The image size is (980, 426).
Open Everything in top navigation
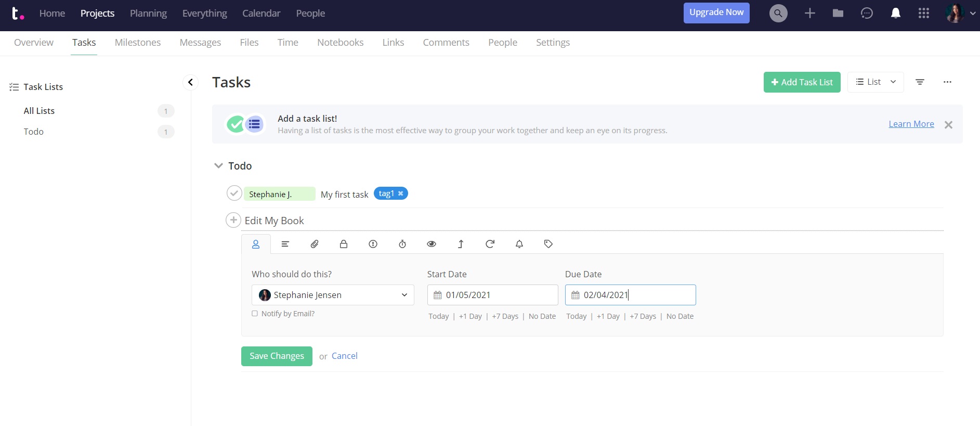pos(204,13)
